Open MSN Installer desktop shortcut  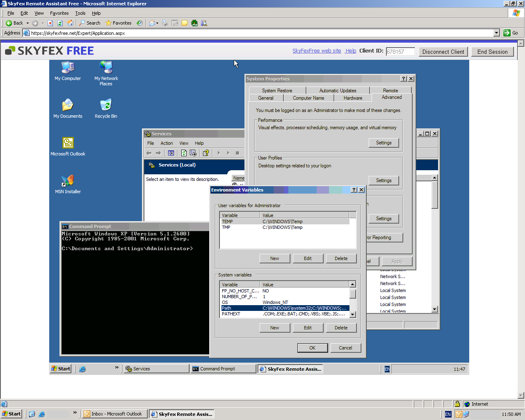pos(68,180)
